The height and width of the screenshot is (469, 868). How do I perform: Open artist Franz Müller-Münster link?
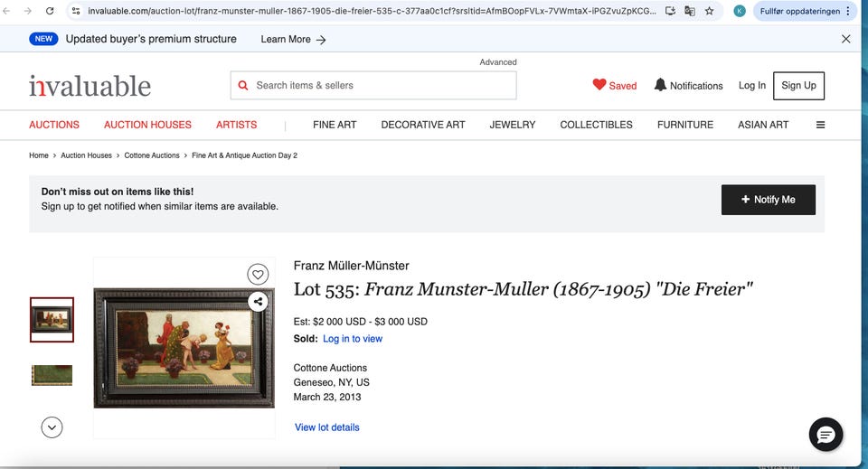tap(351, 266)
